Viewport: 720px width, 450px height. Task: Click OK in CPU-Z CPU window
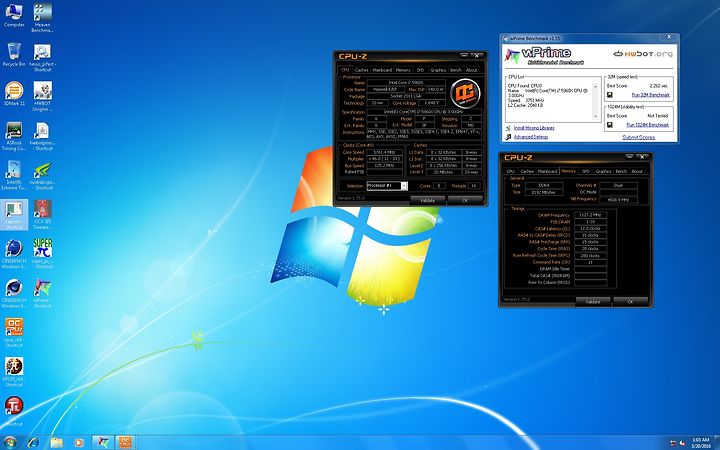[x=465, y=200]
